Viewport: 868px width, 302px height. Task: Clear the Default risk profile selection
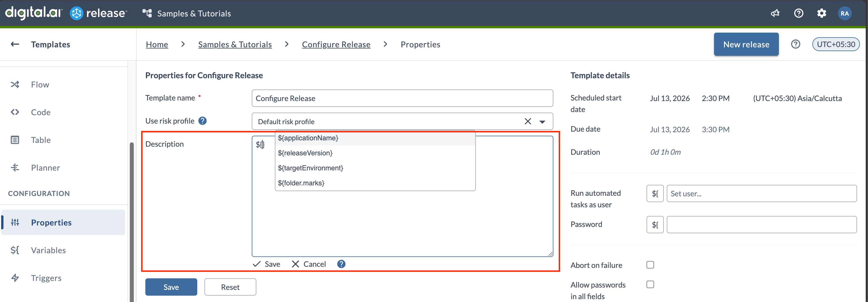tap(528, 121)
